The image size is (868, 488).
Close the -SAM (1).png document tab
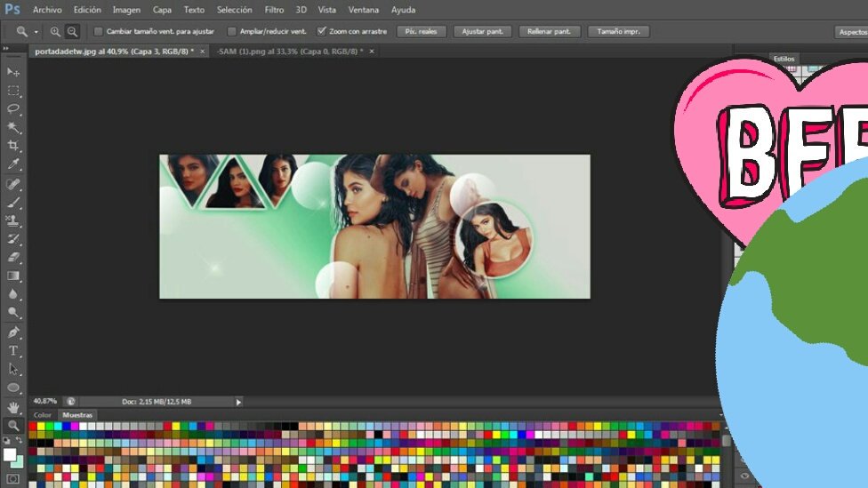coord(372,52)
